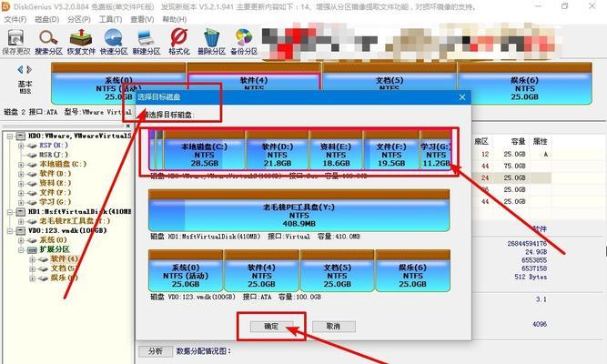Screen dimensions: 607x364
Task: Select 软件(4) partition in dialog
Action: [x=261, y=271]
